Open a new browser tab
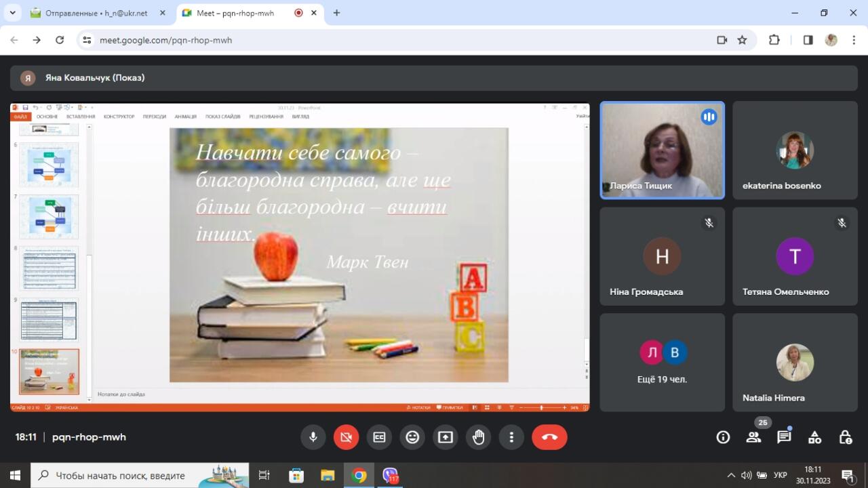This screenshot has height=488, width=868. pyautogui.click(x=336, y=13)
